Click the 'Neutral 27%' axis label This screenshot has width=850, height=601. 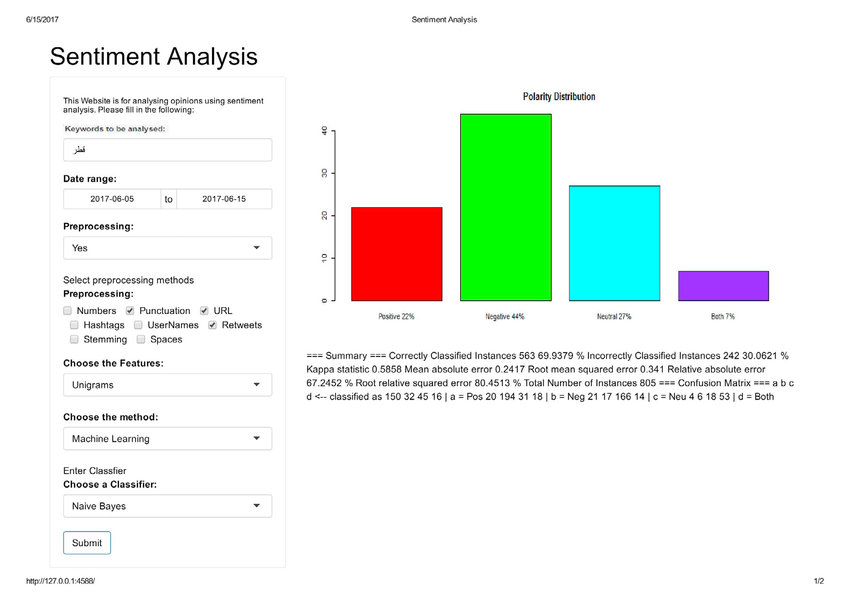(614, 316)
